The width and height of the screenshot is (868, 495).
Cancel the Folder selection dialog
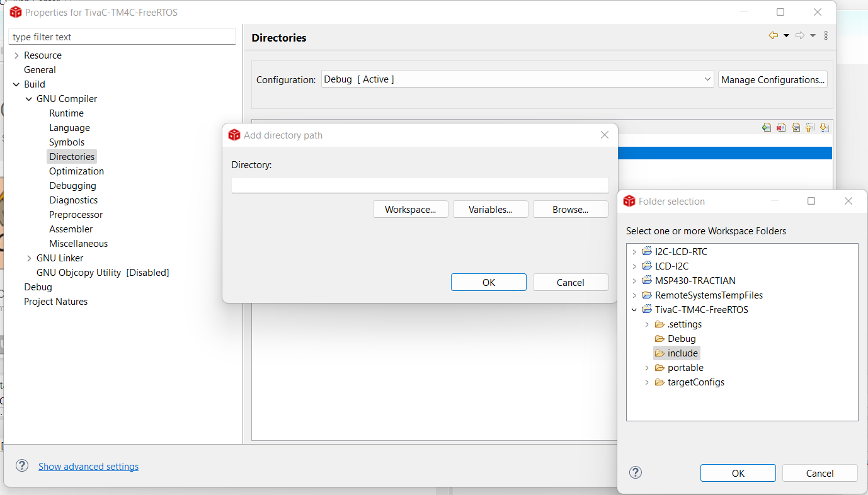click(x=820, y=473)
